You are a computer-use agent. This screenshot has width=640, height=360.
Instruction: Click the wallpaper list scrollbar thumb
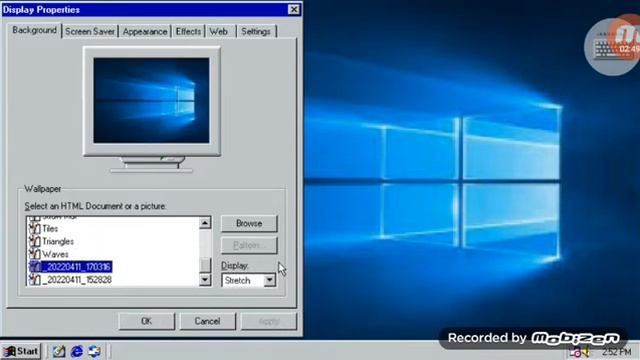(x=205, y=265)
